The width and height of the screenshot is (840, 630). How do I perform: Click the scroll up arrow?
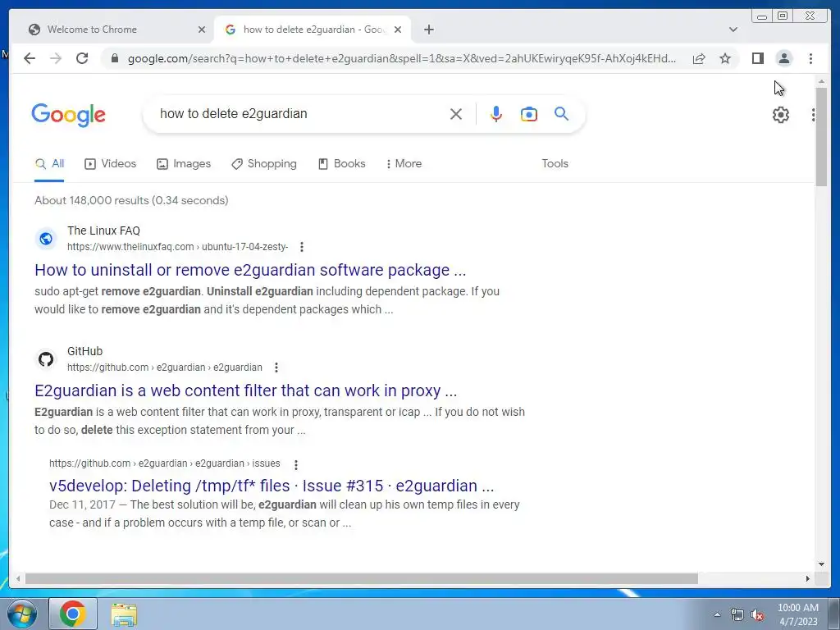pyautogui.click(x=821, y=81)
